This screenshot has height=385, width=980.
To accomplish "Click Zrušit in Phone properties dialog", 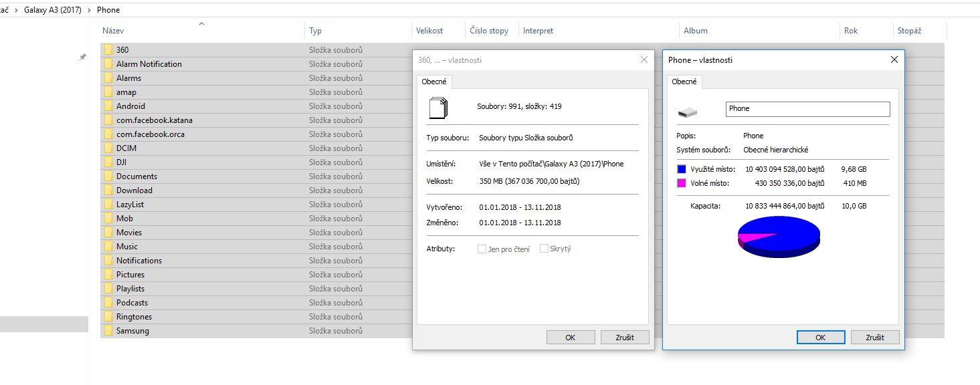I will point(875,338).
